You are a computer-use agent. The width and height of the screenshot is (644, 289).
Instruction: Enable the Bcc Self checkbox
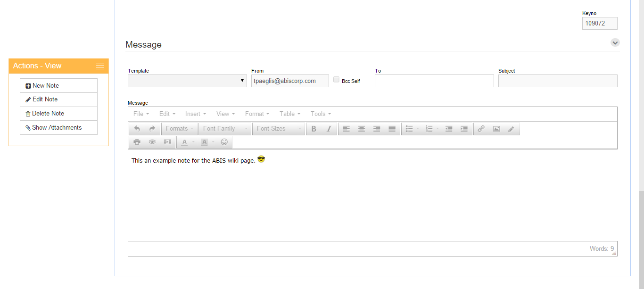click(336, 80)
